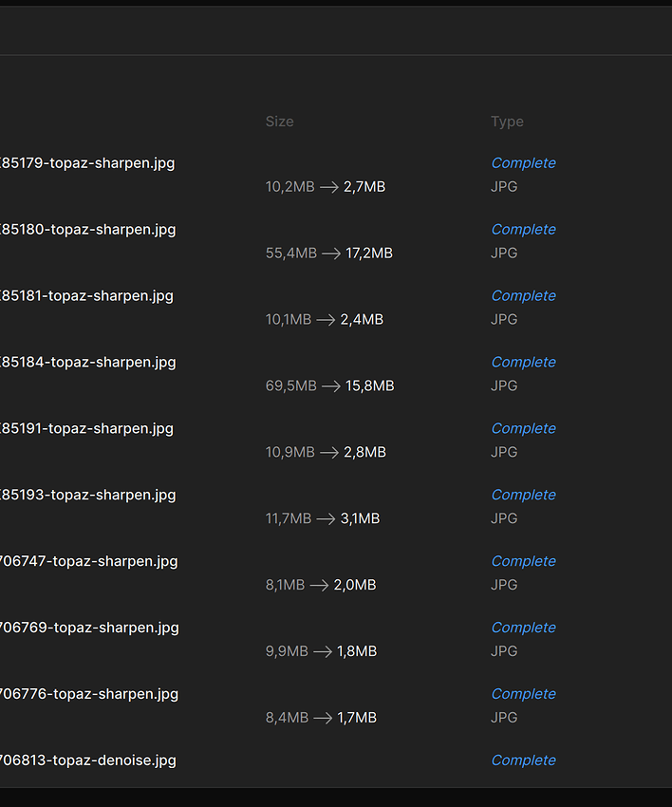Click the 06769-topaz-sharpen.jpg file name
This screenshot has width=672, height=807.
89,629
